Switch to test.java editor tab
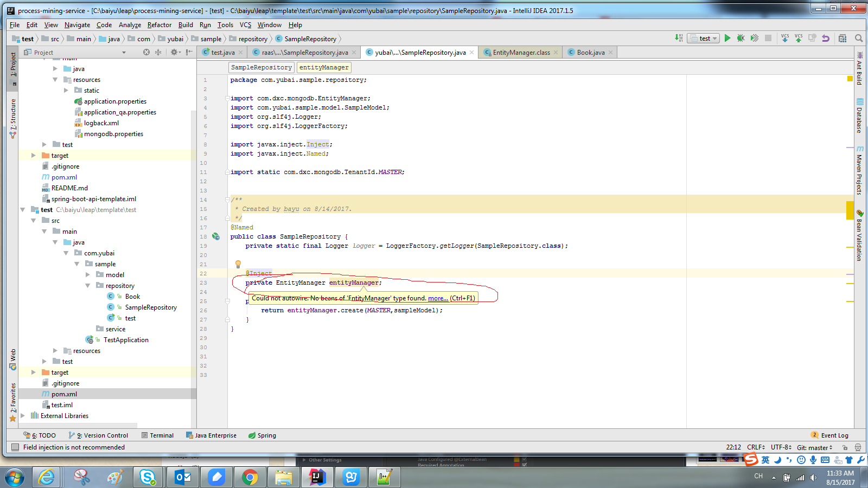Viewport: 868px width, 488px height. click(222, 53)
